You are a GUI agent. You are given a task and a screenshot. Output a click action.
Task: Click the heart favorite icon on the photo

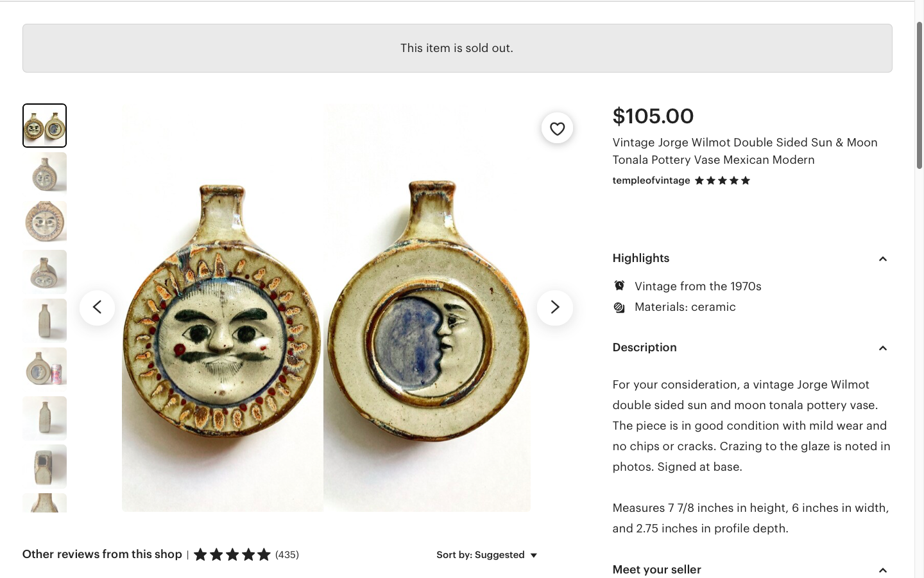pyautogui.click(x=557, y=128)
